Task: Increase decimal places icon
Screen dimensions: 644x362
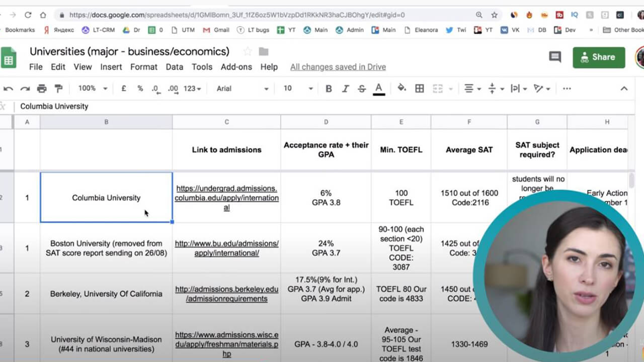Action: pyautogui.click(x=173, y=89)
